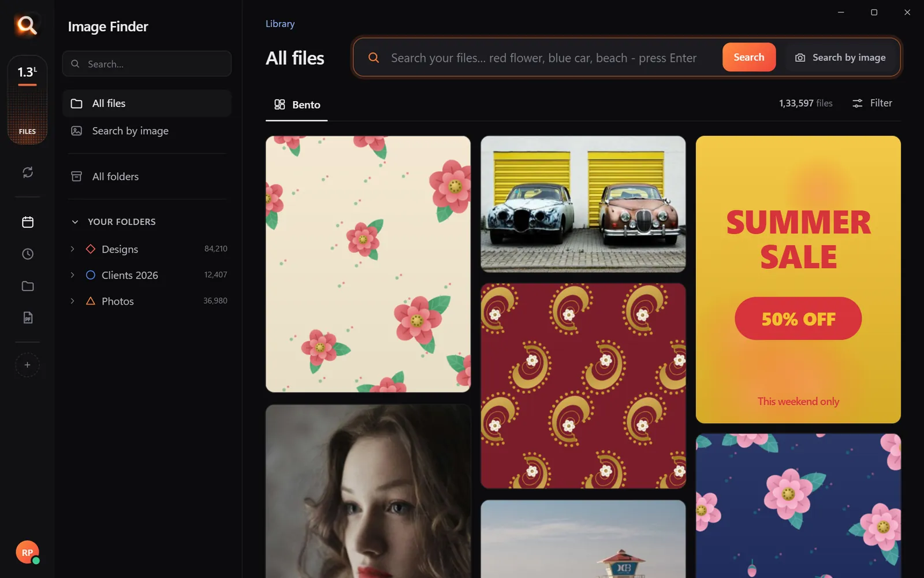Open the maroon paisley pattern thumbnail
The height and width of the screenshot is (578, 924).
583,386
